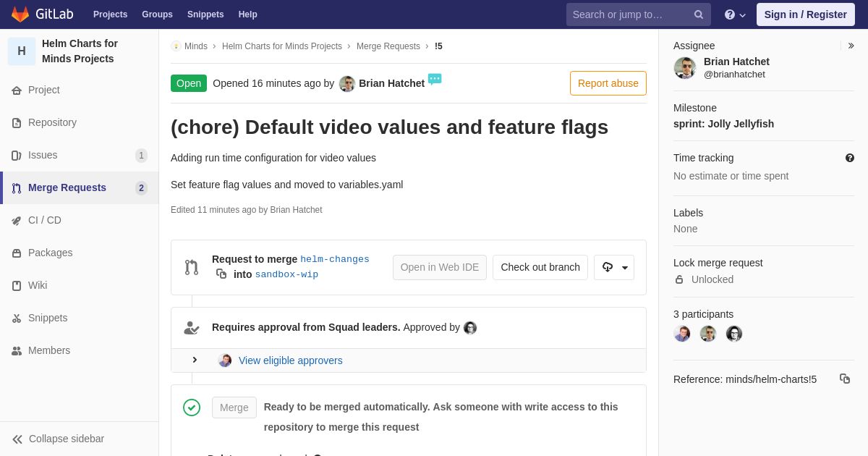This screenshot has width=868, height=456.
Task: Click the CI / CD rocket icon
Action: tap(17, 221)
